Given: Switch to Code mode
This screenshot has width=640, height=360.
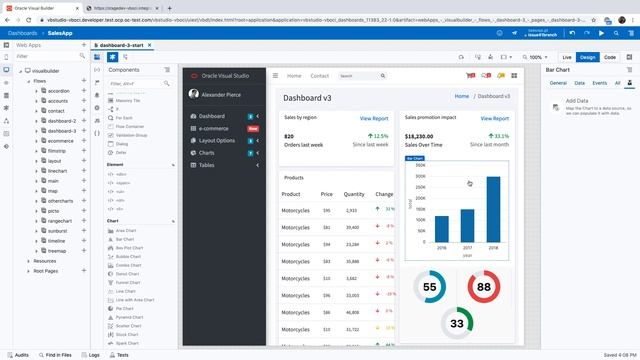Looking at the screenshot, I should click(x=610, y=57).
